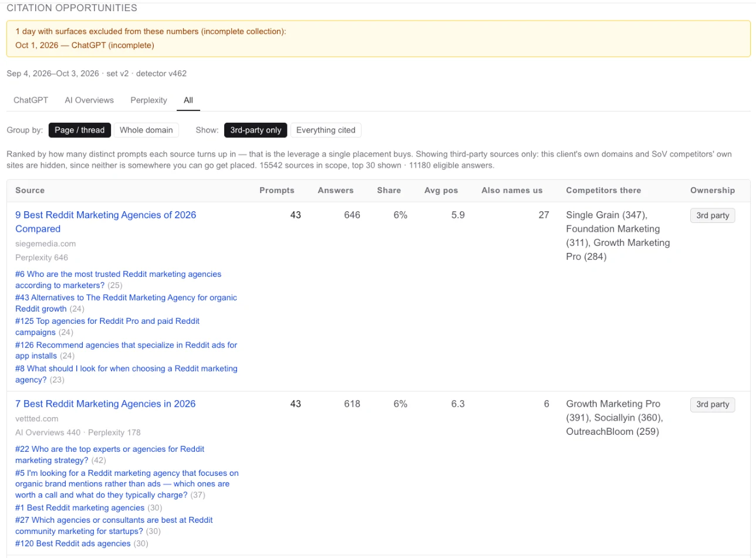Screen dimensions: 756x558
Task: Open prompt #120 Best Reddit ads agencies
Action: point(73,543)
